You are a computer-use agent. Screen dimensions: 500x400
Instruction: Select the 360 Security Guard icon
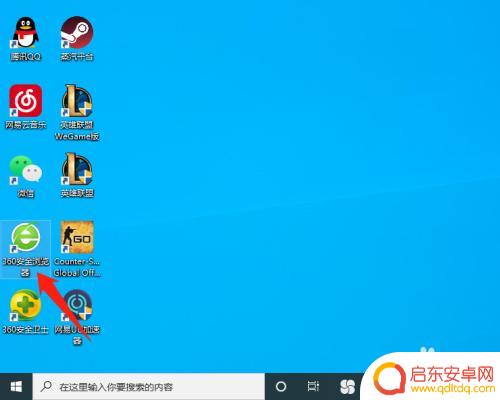(26, 305)
